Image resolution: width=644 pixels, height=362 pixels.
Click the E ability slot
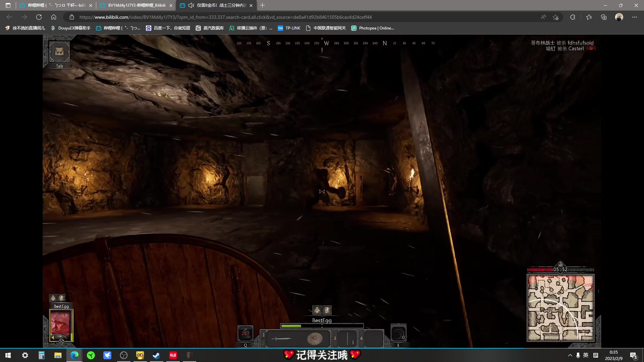pyautogui.click(x=398, y=334)
